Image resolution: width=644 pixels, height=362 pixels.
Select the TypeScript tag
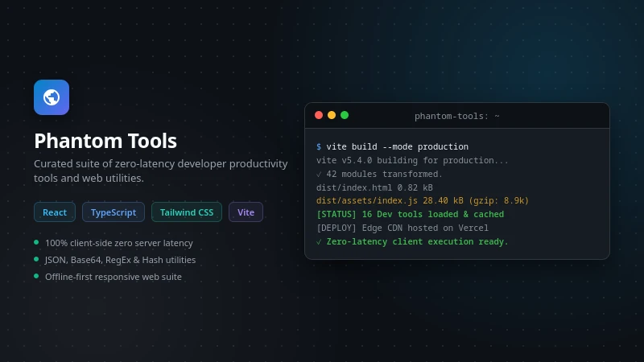tap(114, 212)
